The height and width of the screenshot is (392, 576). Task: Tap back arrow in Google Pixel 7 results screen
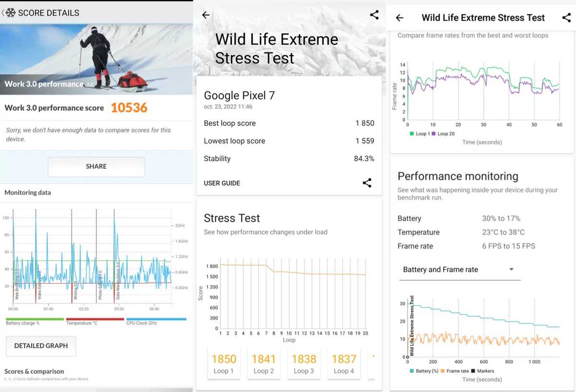coord(206,15)
